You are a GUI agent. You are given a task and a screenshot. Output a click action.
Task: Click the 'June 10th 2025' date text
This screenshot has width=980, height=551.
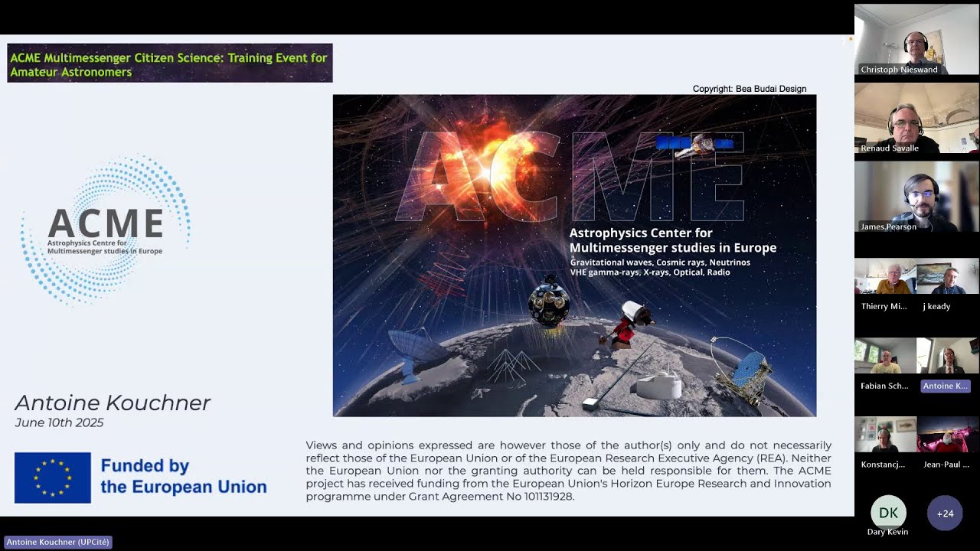(x=59, y=422)
